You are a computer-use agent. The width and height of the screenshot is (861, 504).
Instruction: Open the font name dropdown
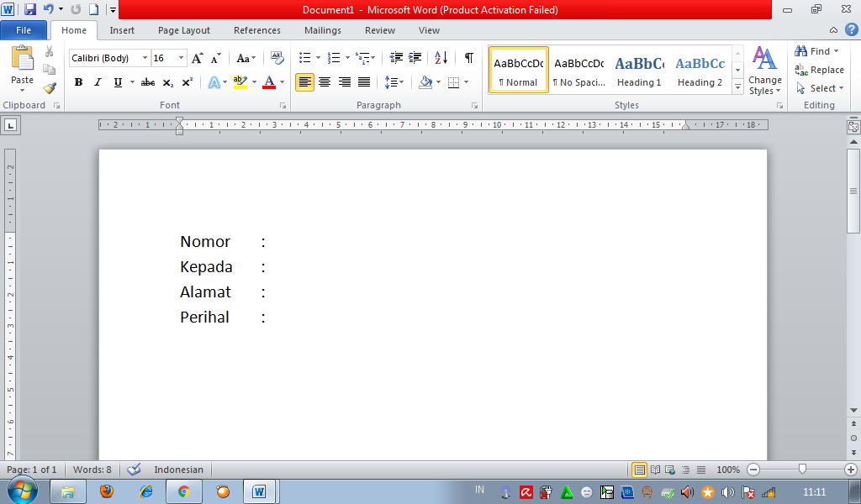coord(144,58)
